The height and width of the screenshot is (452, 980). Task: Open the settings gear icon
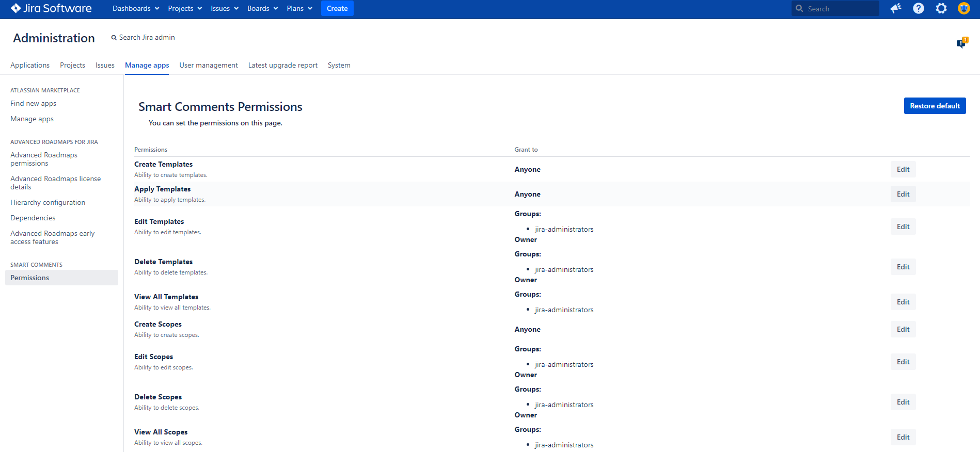[941, 8]
